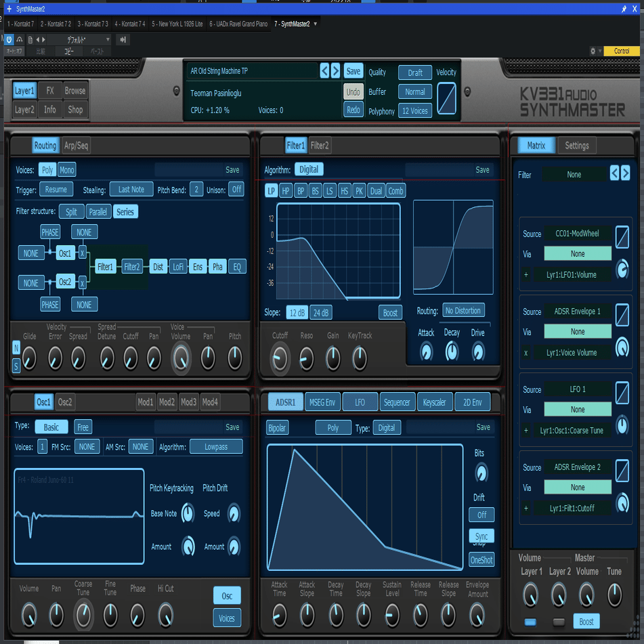Image resolution: width=644 pixels, height=644 pixels.
Task: Click the next preset arrow beside デフォルト
Action: [x=43, y=39]
